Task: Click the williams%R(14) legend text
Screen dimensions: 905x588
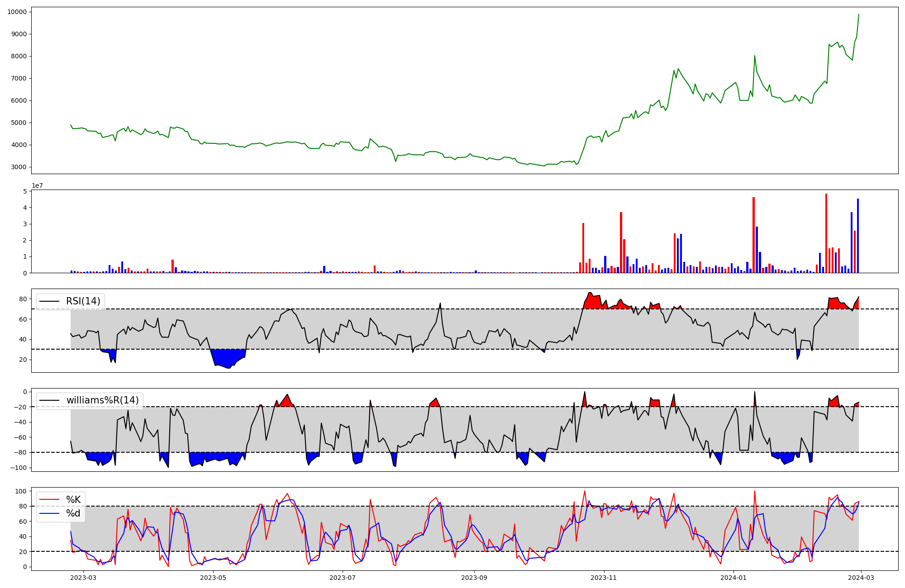Action: [102, 400]
